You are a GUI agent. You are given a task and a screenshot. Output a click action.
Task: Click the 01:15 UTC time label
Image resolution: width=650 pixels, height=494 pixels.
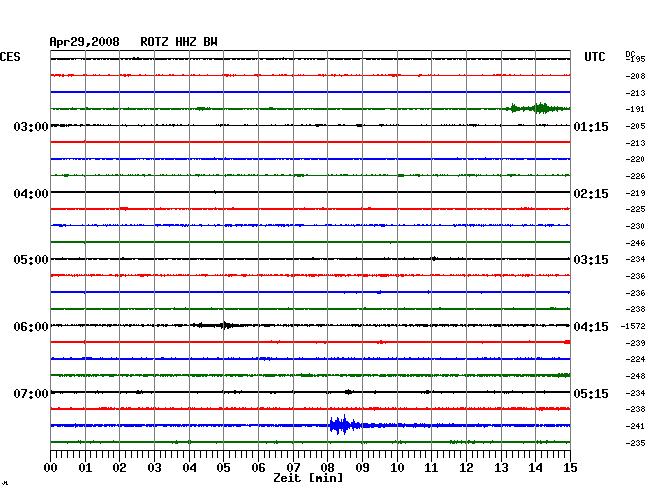point(591,126)
